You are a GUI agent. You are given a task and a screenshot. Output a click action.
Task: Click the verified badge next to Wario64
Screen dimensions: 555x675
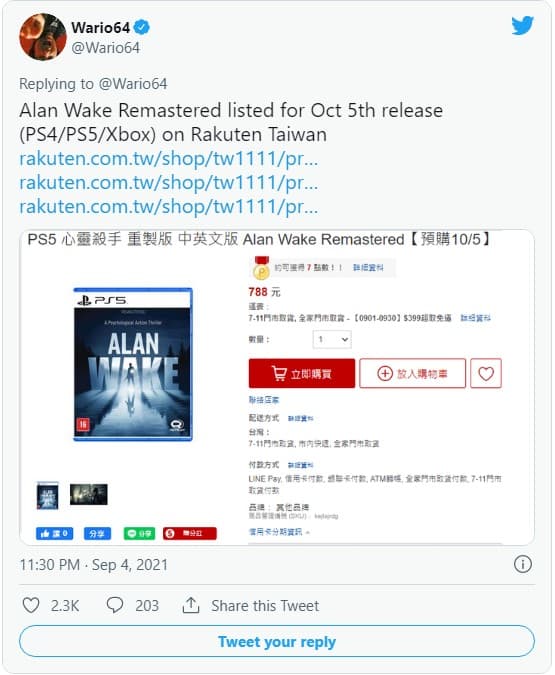point(141,28)
